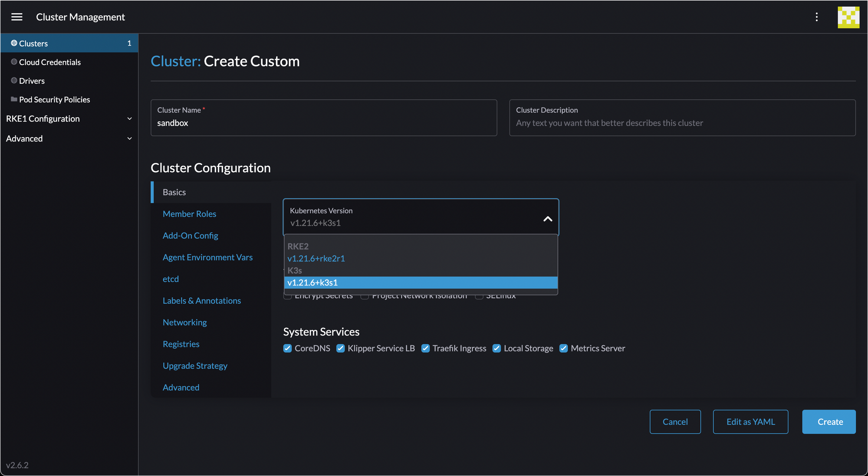Image resolution: width=868 pixels, height=476 pixels.
Task: Click the Drivers globe icon
Action: click(x=14, y=81)
